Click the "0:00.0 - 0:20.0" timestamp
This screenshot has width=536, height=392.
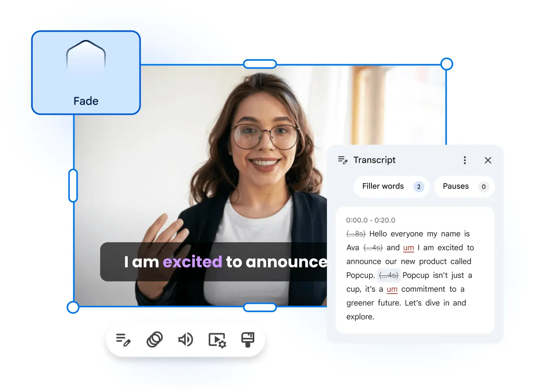point(371,220)
